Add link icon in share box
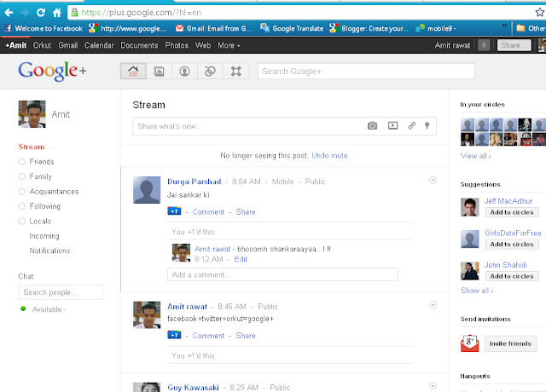 (x=411, y=125)
